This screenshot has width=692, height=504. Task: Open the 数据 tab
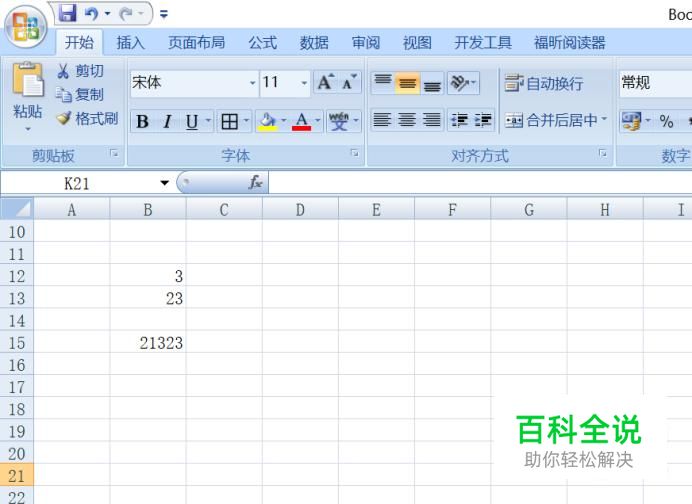coord(314,42)
